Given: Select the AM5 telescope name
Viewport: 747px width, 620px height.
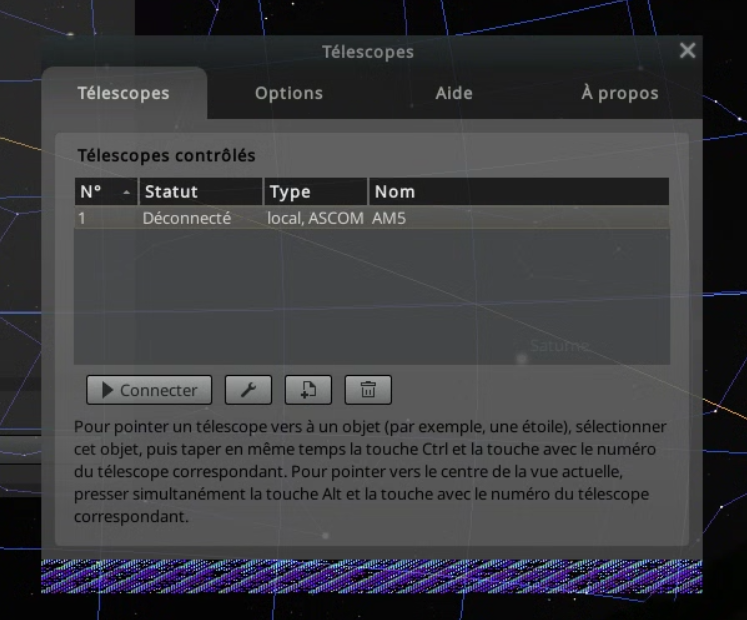Looking at the screenshot, I should [389, 218].
